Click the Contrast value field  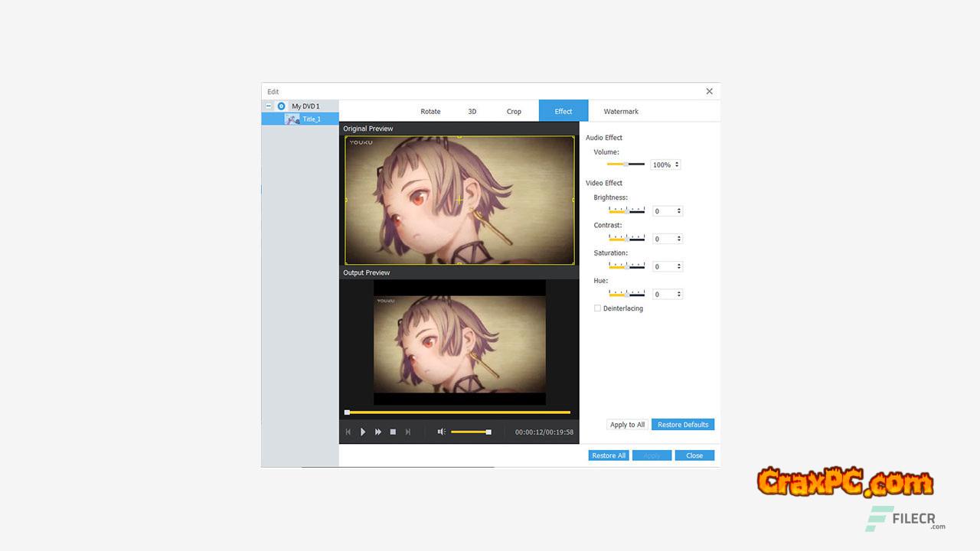664,239
